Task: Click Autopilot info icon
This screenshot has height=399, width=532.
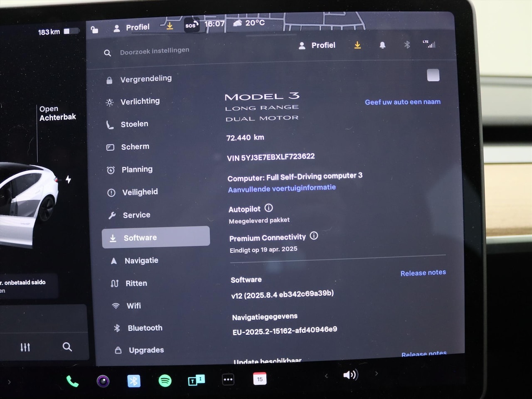Action: coord(269,208)
